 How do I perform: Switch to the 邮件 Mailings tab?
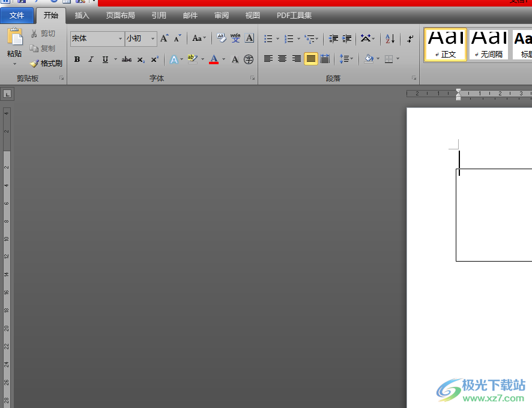pos(190,16)
